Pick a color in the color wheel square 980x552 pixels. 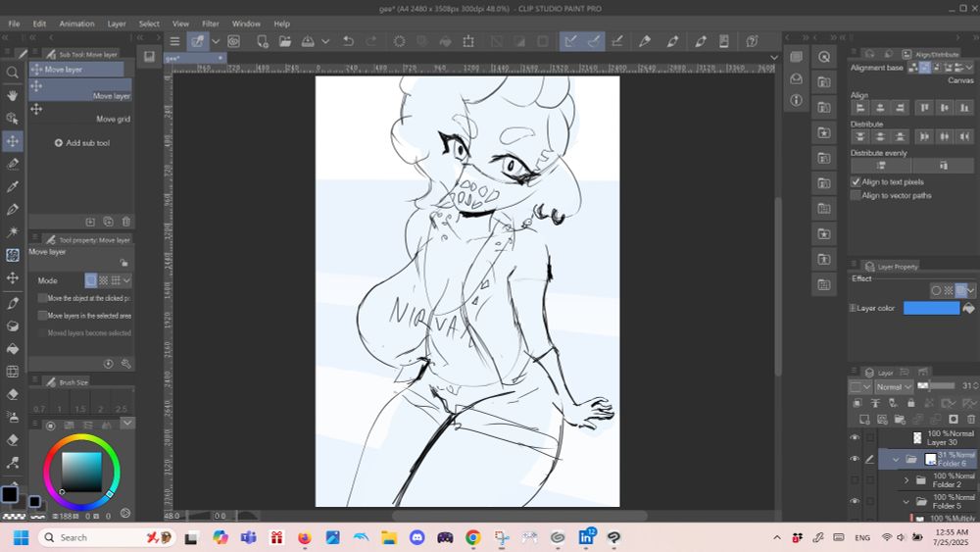[81, 472]
